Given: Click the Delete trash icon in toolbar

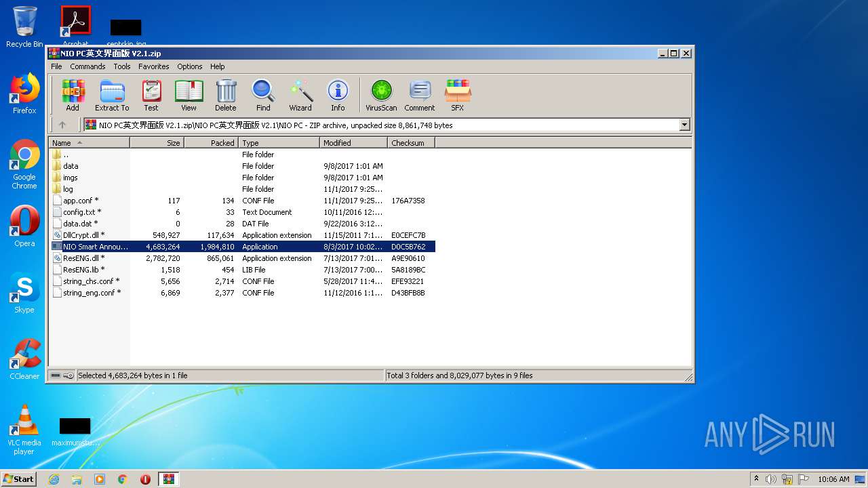Looking at the screenshot, I should [226, 95].
